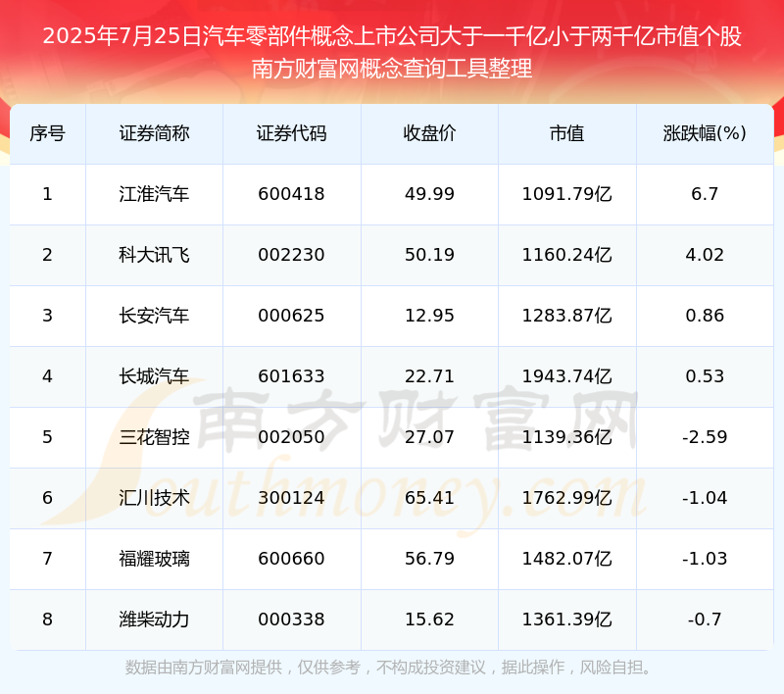The height and width of the screenshot is (694, 784).
Task: Click stock code 600660
Action: coord(291,559)
